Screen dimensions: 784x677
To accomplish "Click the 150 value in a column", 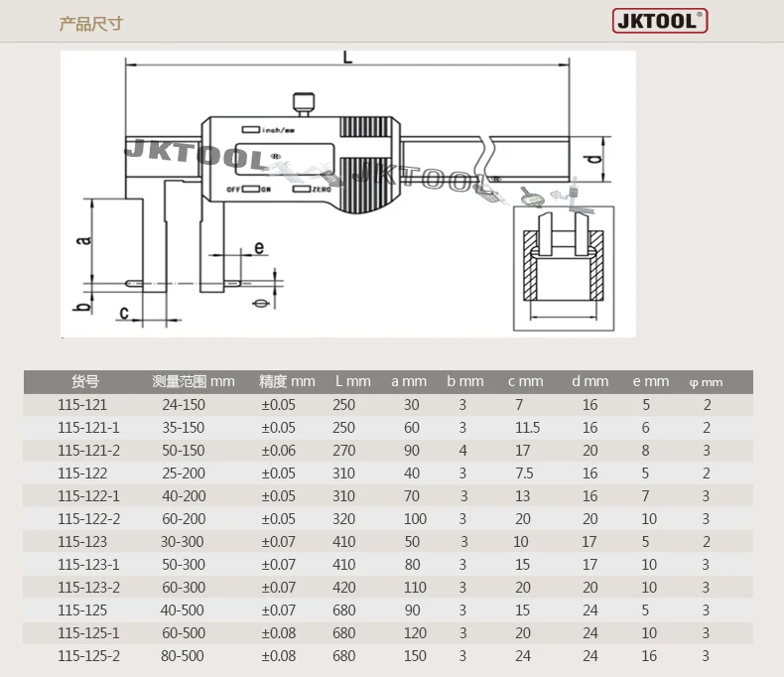I will pyautogui.click(x=415, y=656).
